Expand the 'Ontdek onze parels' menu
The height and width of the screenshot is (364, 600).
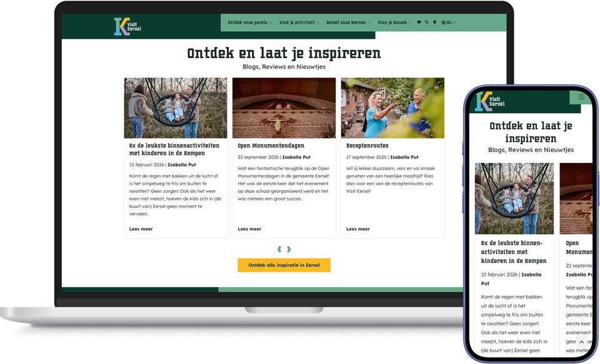[249, 22]
